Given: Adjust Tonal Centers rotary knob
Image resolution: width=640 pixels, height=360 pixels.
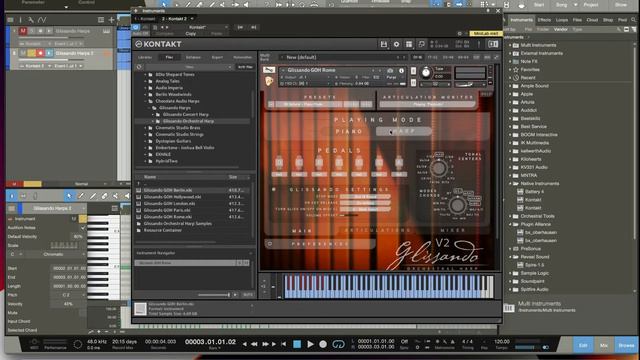Looking at the screenshot, I should (x=438, y=168).
